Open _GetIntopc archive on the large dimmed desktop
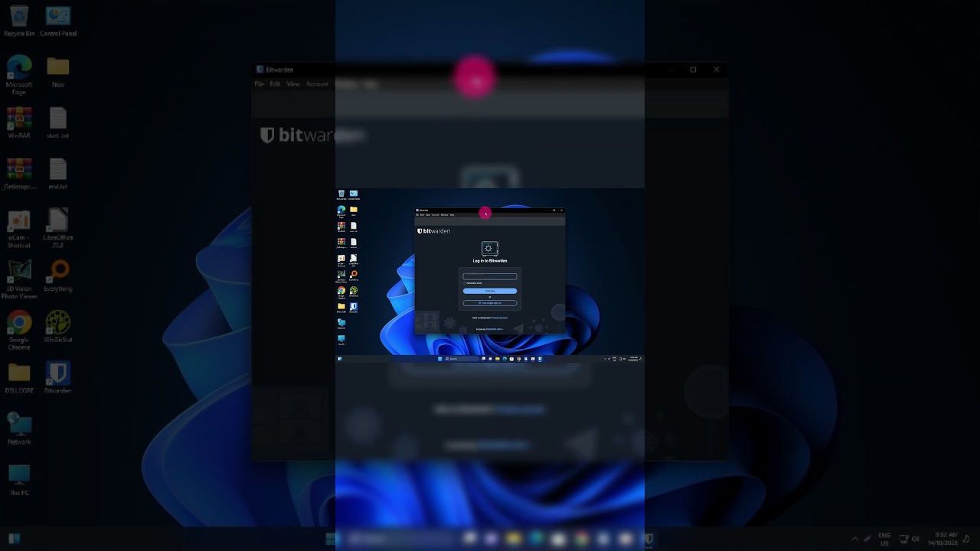Image resolution: width=980 pixels, height=551 pixels. click(x=19, y=174)
